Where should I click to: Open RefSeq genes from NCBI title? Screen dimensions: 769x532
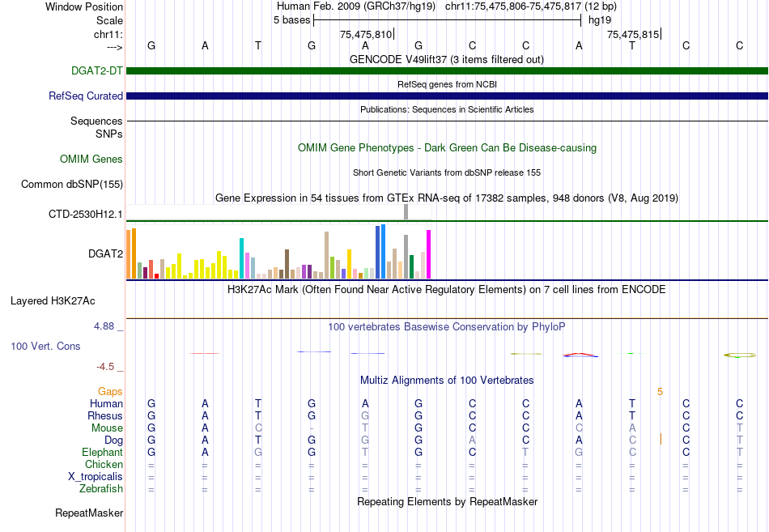pos(447,84)
